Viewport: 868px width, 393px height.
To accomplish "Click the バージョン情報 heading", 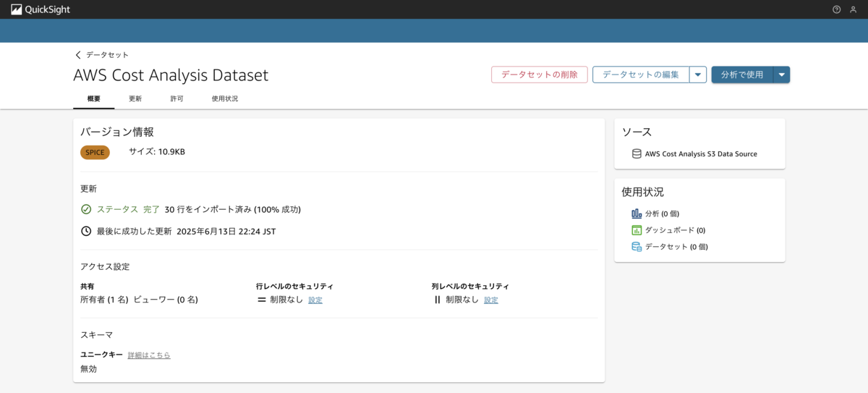I will coord(117,132).
